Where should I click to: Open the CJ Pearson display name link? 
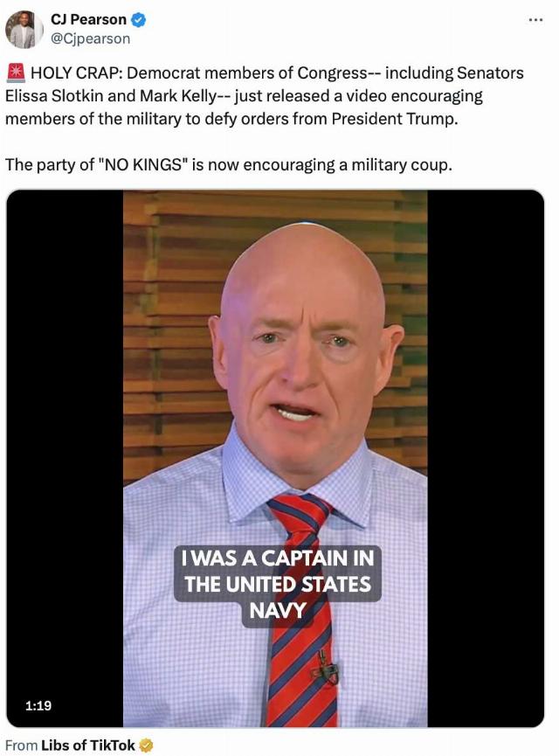(89, 20)
